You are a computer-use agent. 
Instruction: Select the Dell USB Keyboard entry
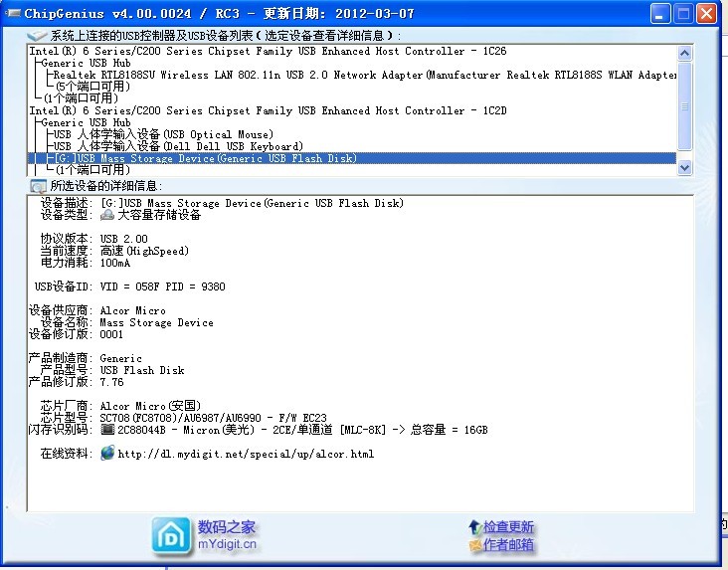(x=178, y=146)
